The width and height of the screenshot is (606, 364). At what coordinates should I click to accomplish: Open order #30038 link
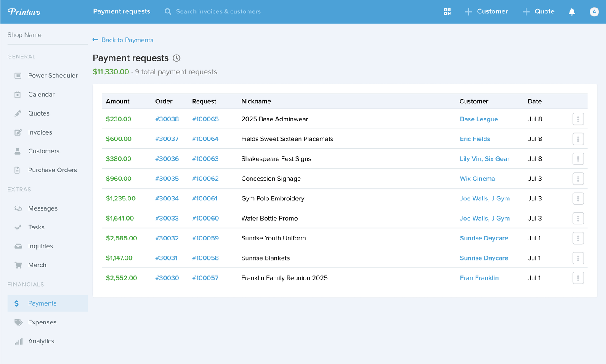point(167,119)
